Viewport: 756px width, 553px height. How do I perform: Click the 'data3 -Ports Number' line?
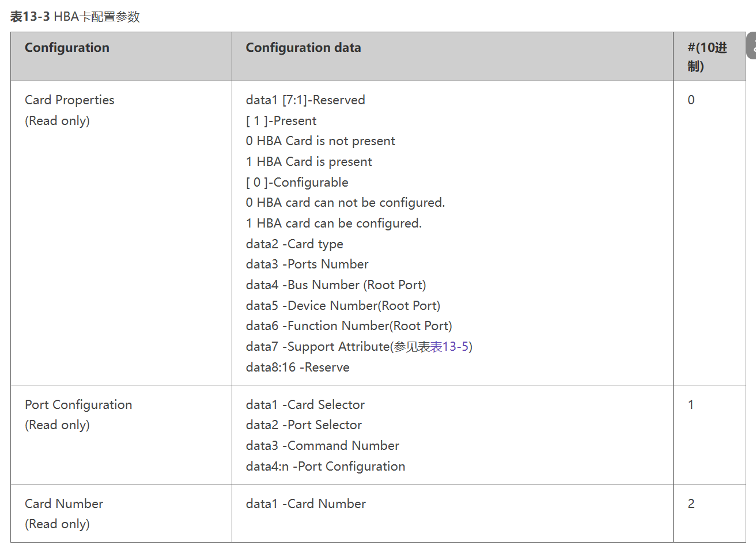[x=307, y=264]
